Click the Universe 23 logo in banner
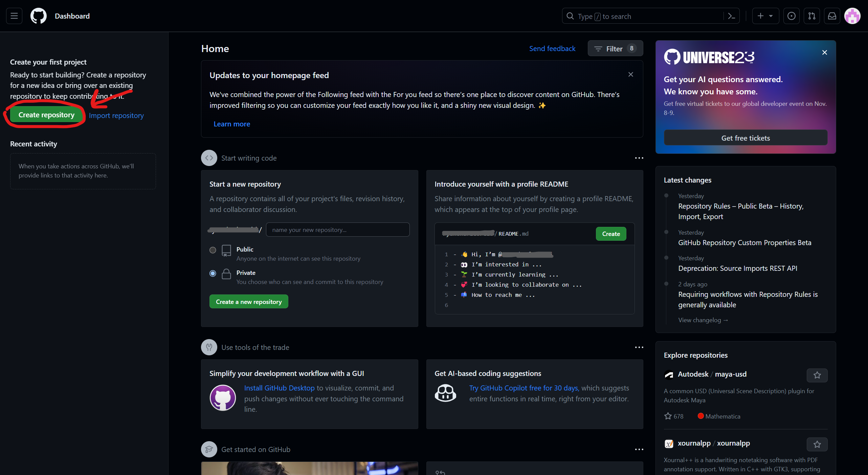 pyautogui.click(x=709, y=57)
